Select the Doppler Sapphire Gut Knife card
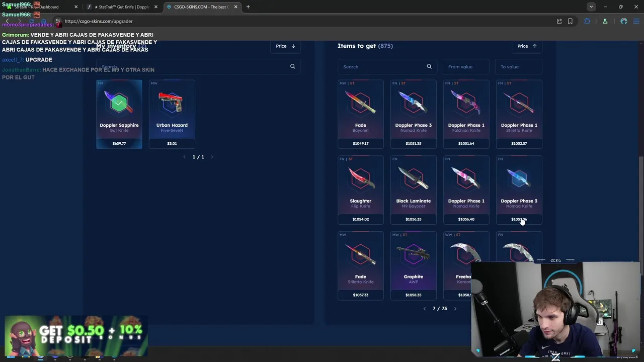 [x=119, y=114]
